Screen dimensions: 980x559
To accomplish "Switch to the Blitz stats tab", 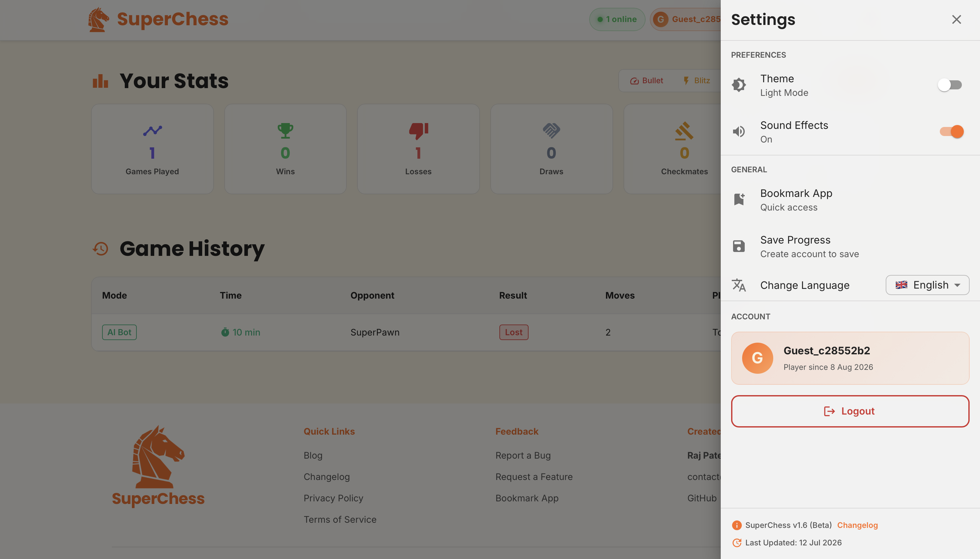I will tap(696, 81).
